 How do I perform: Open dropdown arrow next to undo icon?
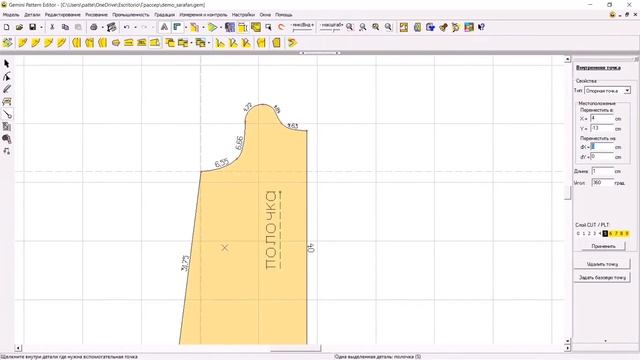pyautogui.click(x=135, y=27)
